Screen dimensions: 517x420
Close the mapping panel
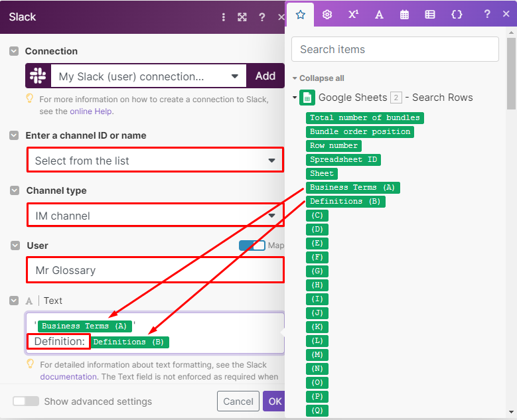(x=506, y=14)
